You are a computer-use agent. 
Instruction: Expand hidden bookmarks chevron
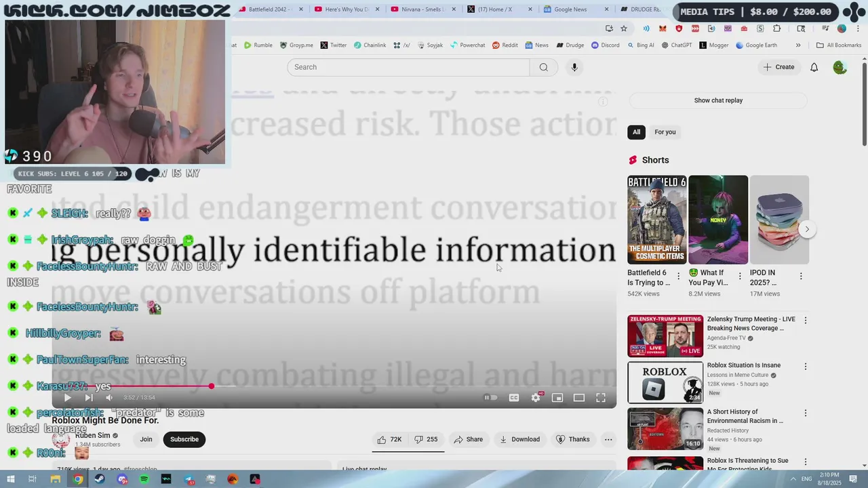click(x=798, y=45)
